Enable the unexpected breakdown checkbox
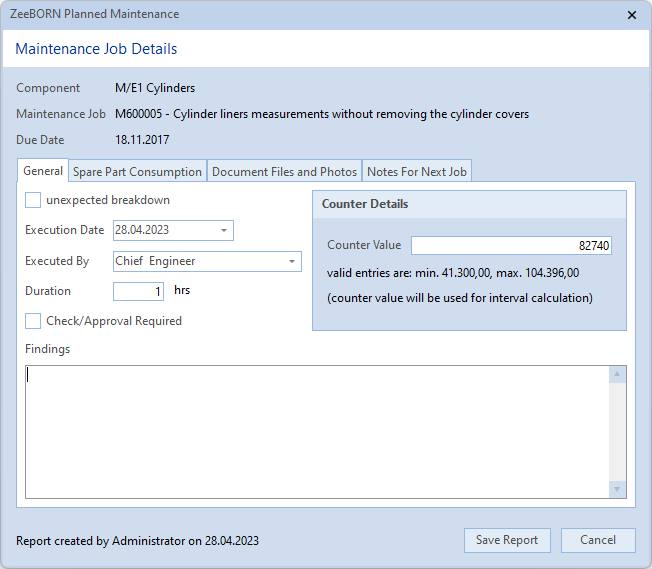This screenshot has width=652, height=569. pos(34,200)
